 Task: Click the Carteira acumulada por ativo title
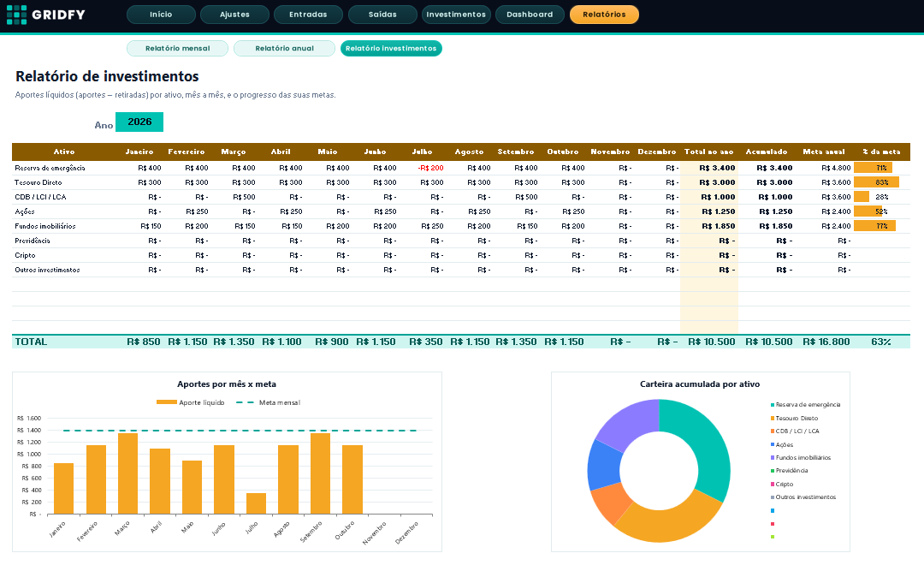tap(700, 384)
